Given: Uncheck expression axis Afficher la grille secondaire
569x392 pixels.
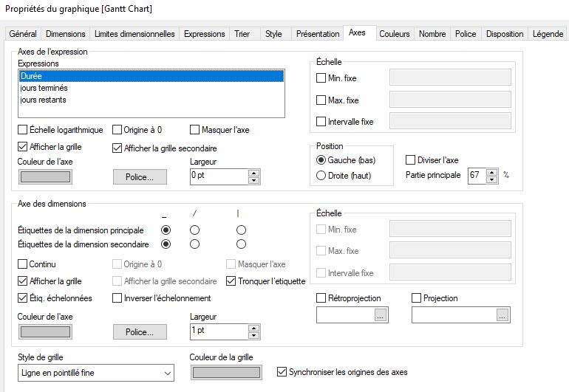Looking at the screenshot, I should pos(117,148).
